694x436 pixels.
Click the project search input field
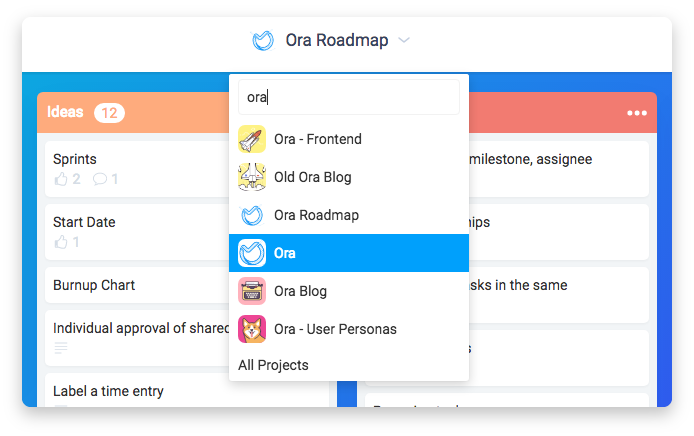[x=348, y=98]
